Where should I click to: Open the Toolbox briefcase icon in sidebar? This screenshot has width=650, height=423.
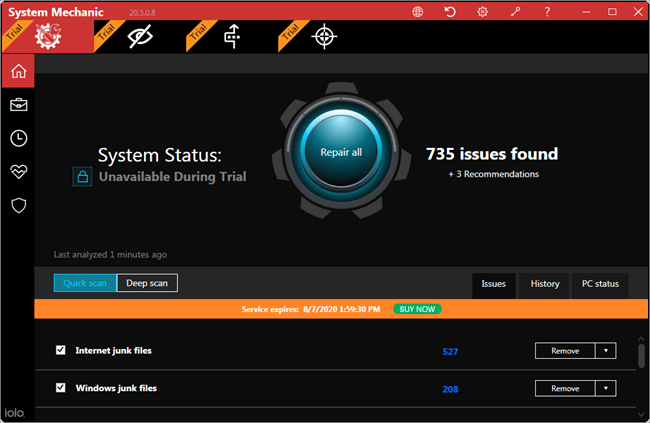(19, 105)
